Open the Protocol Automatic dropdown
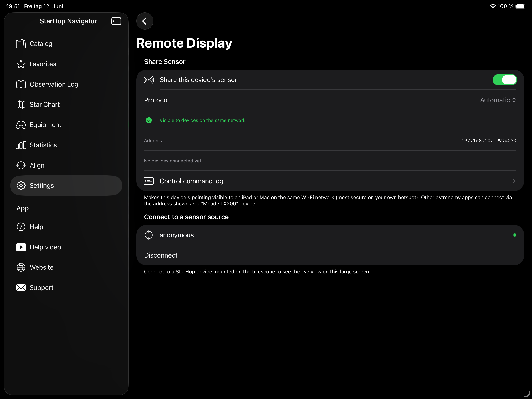Viewport: 532px width, 399px height. pyautogui.click(x=498, y=100)
